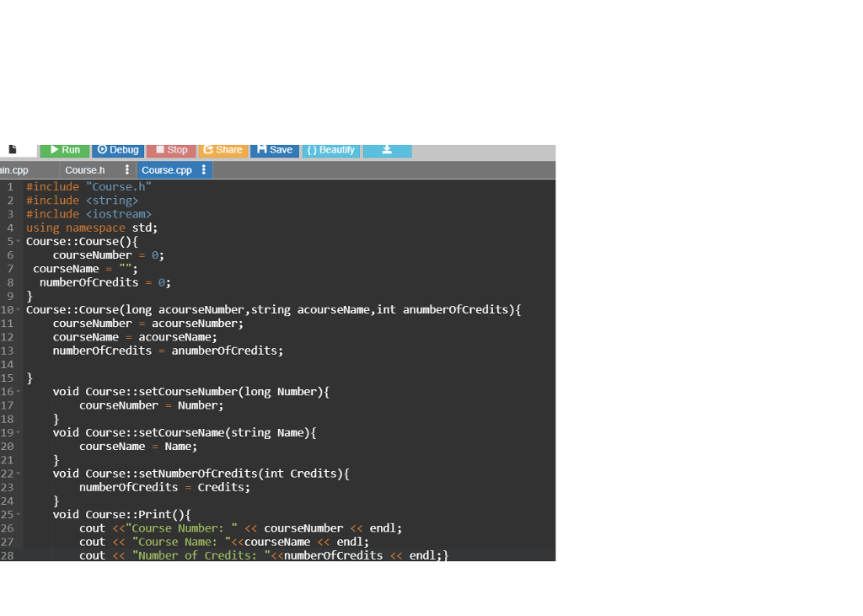
Task: Click the Stop button
Action: pyautogui.click(x=171, y=150)
